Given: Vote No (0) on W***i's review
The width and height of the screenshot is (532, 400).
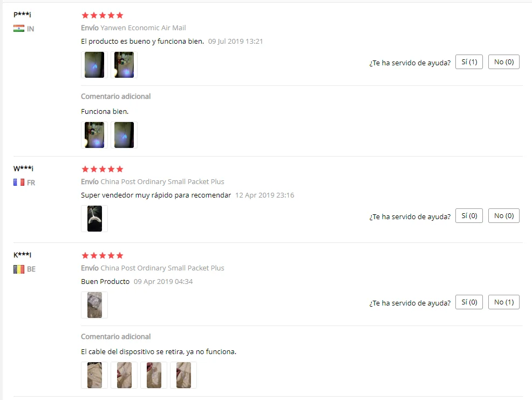Looking at the screenshot, I should point(504,215).
